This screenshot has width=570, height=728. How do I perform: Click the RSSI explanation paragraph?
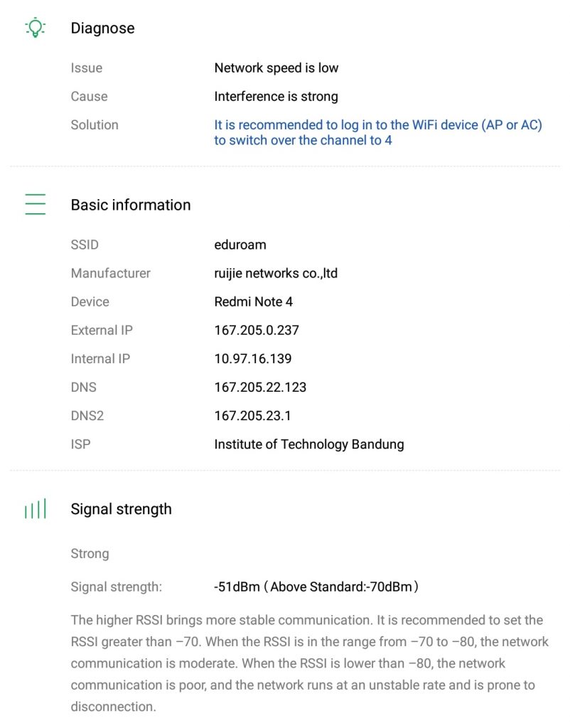(309, 663)
